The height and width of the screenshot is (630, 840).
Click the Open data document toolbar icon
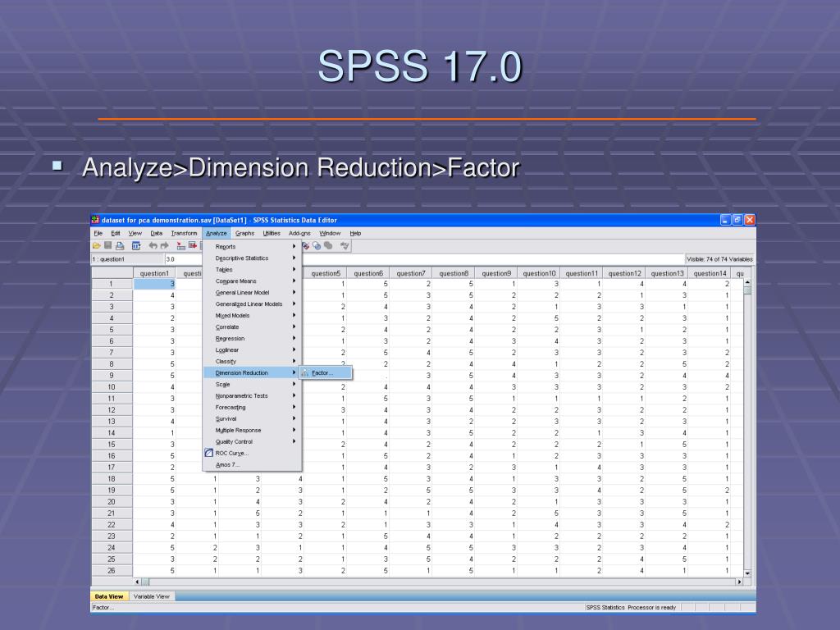97,246
